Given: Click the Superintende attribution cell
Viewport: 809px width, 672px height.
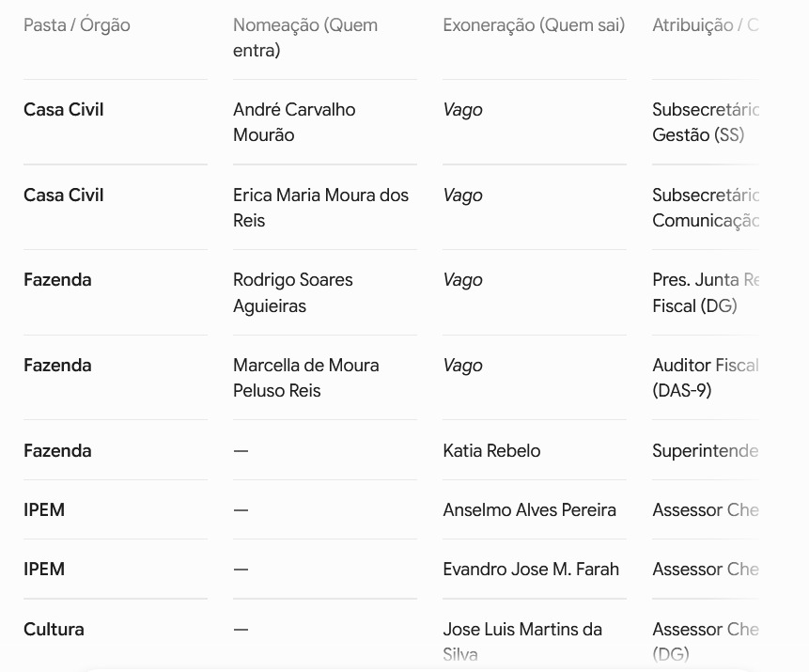Looking at the screenshot, I should (705, 450).
